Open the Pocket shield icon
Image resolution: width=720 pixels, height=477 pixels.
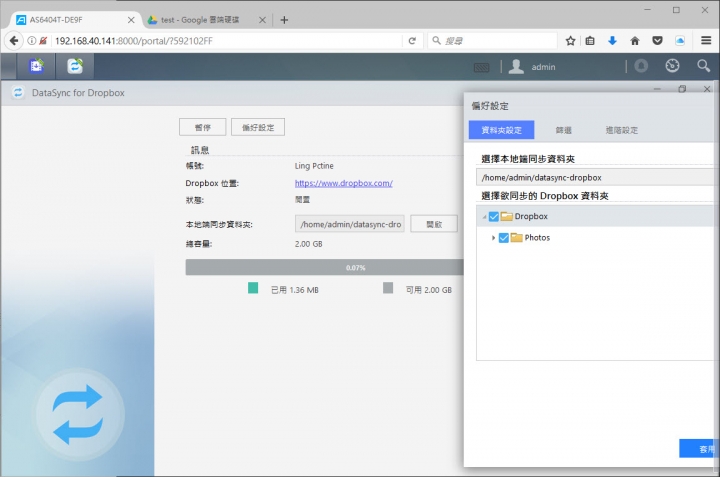click(658, 41)
